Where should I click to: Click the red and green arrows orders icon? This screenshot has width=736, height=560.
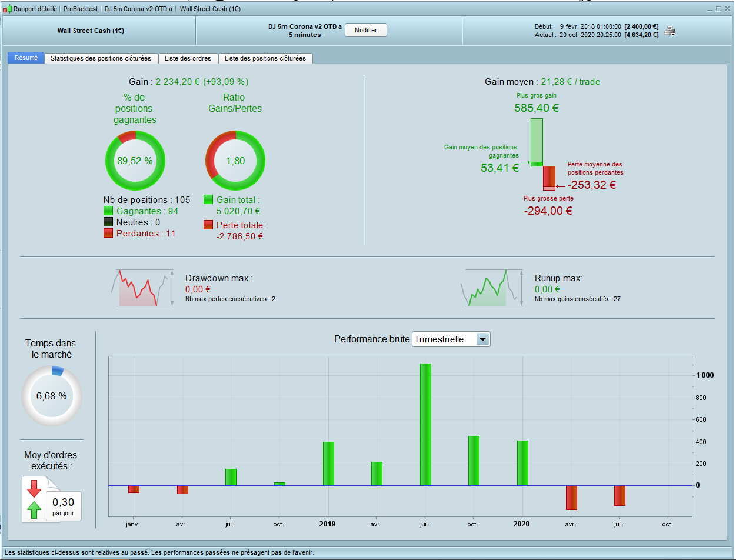click(x=35, y=499)
